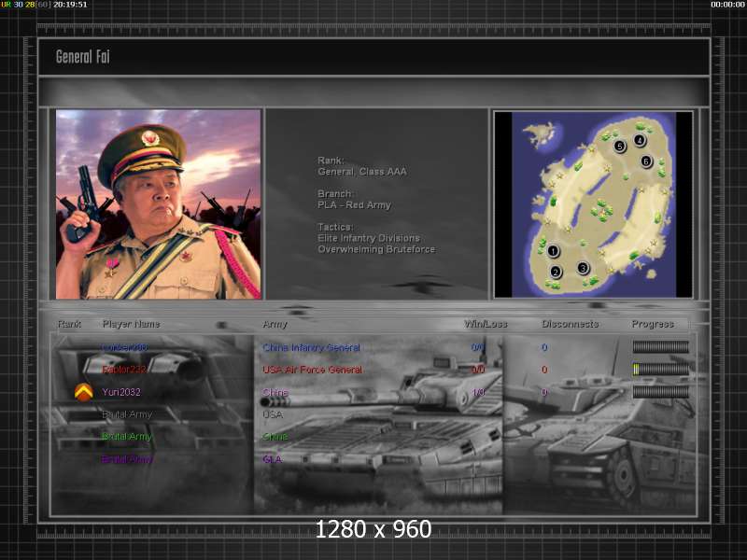Viewport: 747px width, 560px height.
Task: Click the green China army entry
Action: point(275,437)
